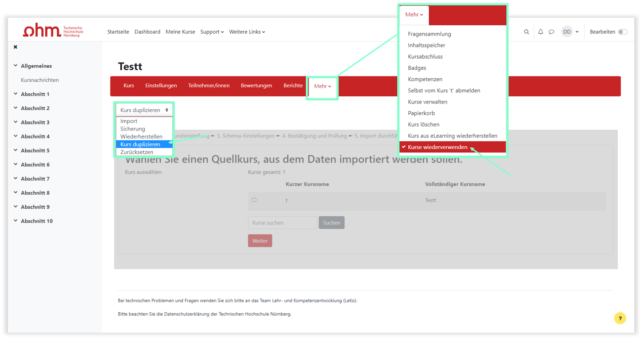Click into the Kurse suchen field
This screenshot has height=342, width=644.
click(282, 223)
